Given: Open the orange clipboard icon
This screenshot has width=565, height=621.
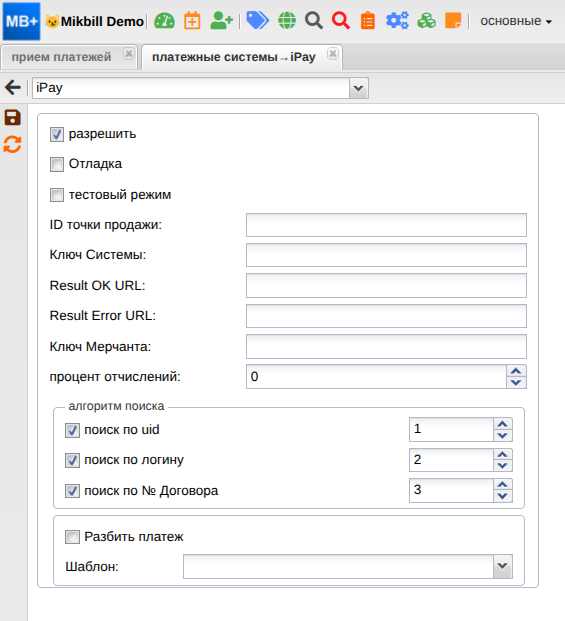Looking at the screenshot, I should pyautogui.click(x=368, y=21).
